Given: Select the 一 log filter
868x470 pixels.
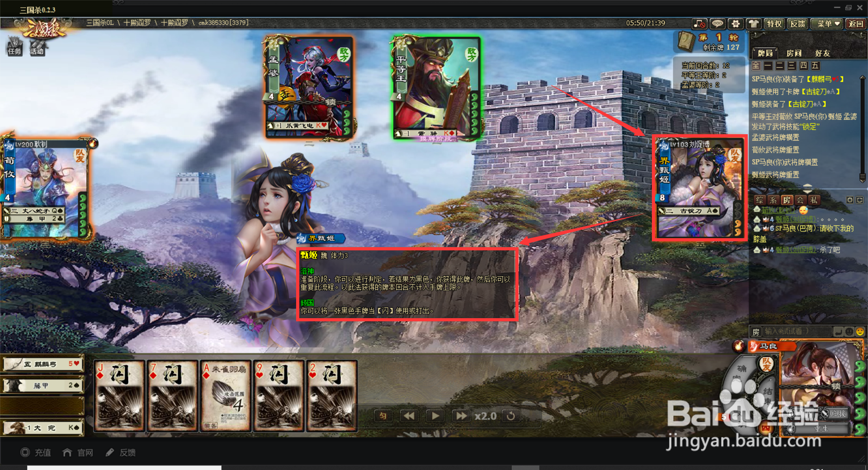Looking at the screenshot, I should point(768,66).
